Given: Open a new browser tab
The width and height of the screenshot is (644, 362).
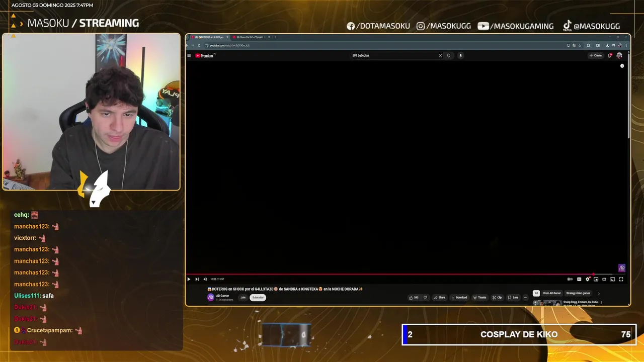Looking at the screenshot, I should click(x=275, y=37).
